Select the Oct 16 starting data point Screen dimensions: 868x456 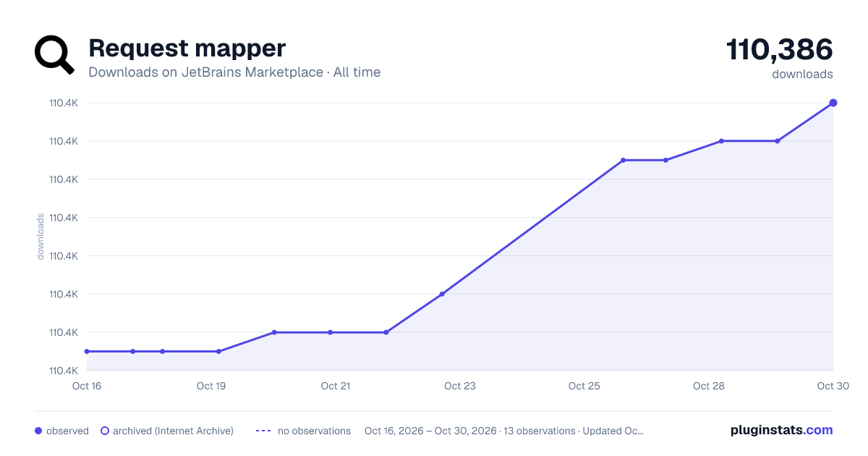point(87,351)
